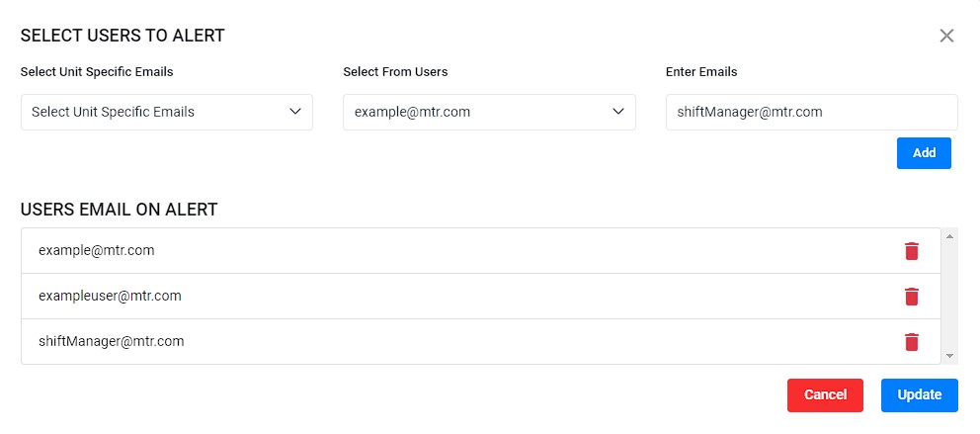Click the Select Unit Specific Emails label
980x434 pixels.
pos(97,72)
